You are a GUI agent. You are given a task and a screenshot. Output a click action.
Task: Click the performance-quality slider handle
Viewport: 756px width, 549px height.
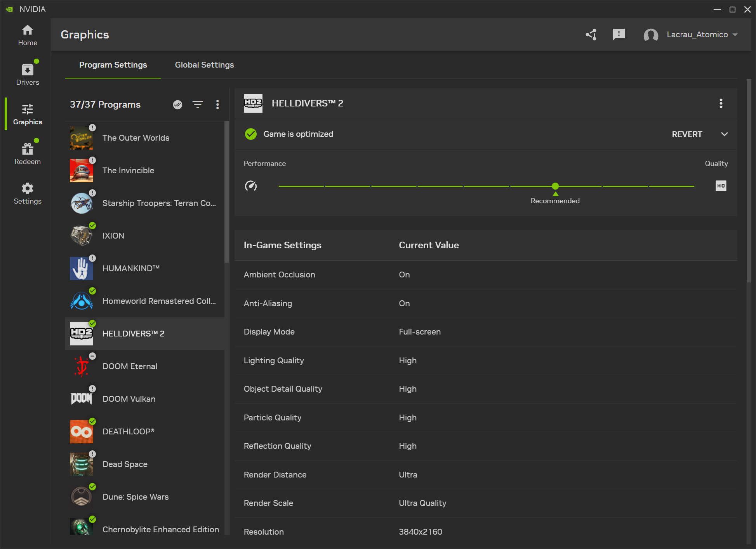point(555,186)
